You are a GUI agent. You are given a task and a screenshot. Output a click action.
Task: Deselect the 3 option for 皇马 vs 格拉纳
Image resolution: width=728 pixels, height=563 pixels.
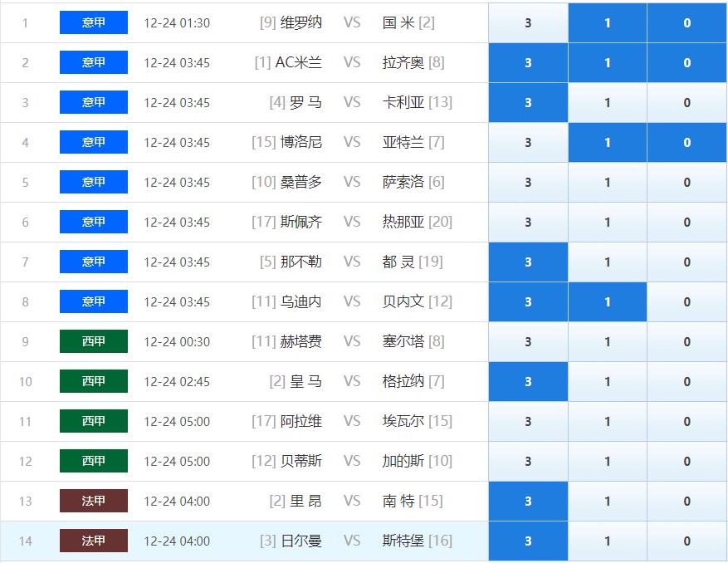pyautogui.click(x=528, y=382)
